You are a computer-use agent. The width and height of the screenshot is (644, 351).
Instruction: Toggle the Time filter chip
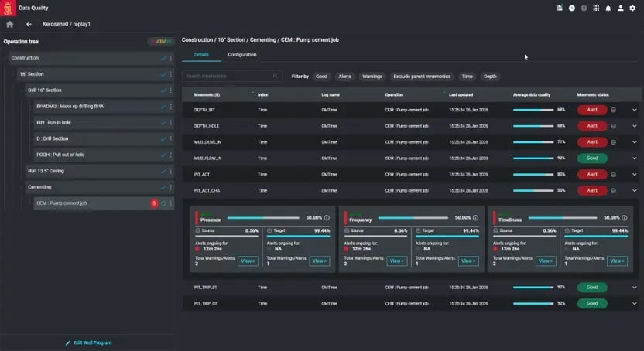tap(467, 77)
